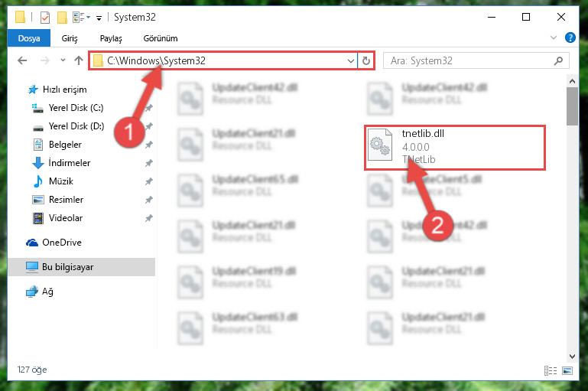Switch to large icons view in status bar
Viewport: 588px width, 391px height.
pyautogui.click(x=567, y=371)
